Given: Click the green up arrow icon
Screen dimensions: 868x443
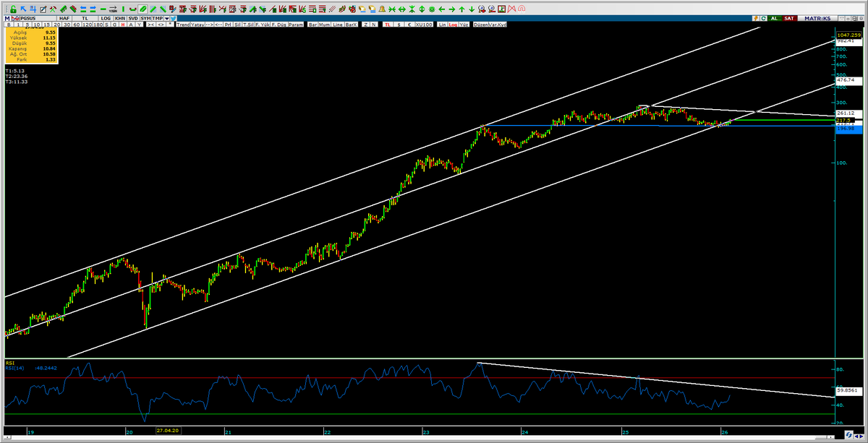Looking at the screenshot, I should [x=461, y=9].
